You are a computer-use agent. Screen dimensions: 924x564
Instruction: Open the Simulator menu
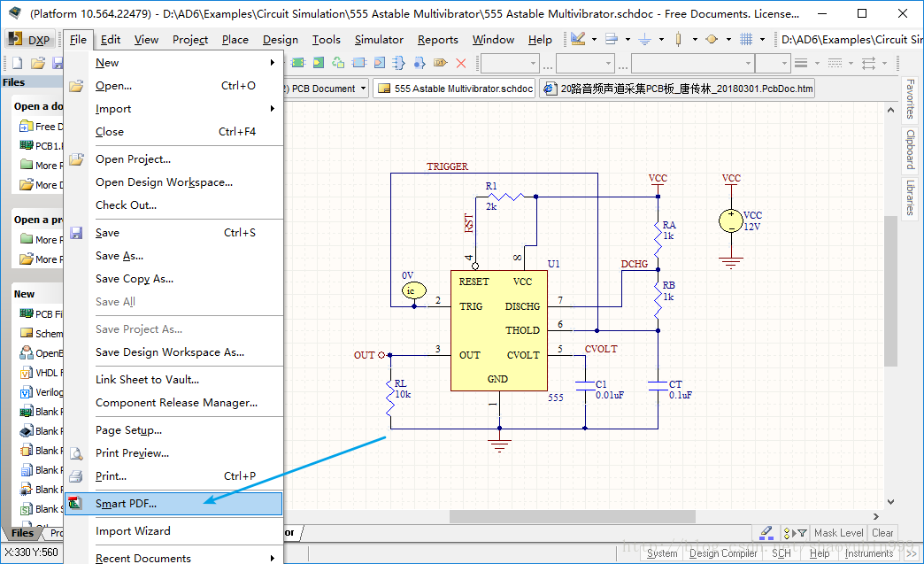coord(379,40)
